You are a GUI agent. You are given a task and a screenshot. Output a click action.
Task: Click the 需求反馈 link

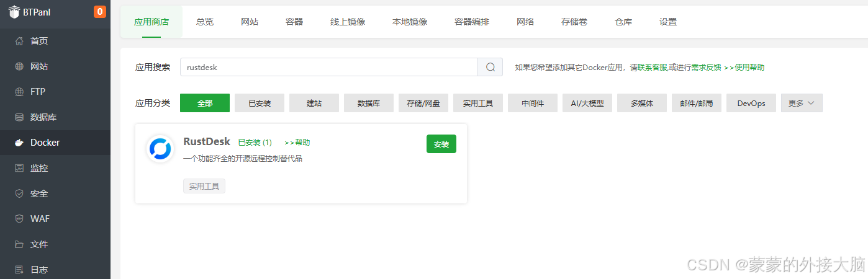pyautogui.click(x=707, y=67)
